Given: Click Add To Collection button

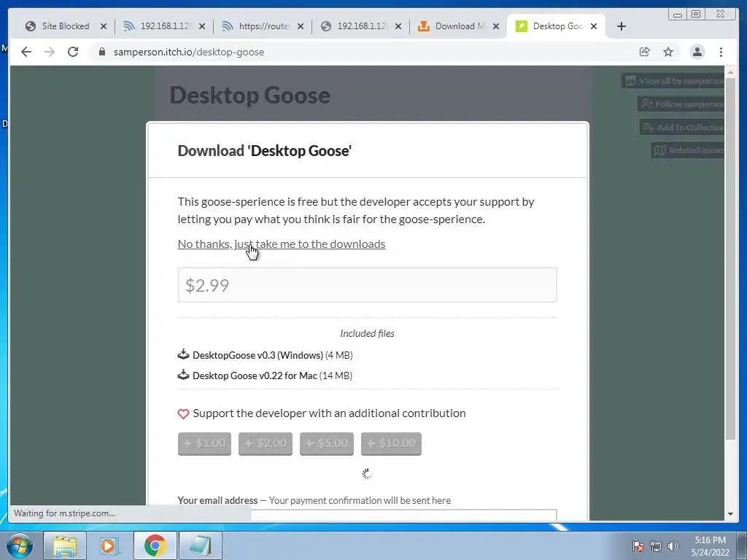Looking at the screenshot, I should click(x=682, y=127).
